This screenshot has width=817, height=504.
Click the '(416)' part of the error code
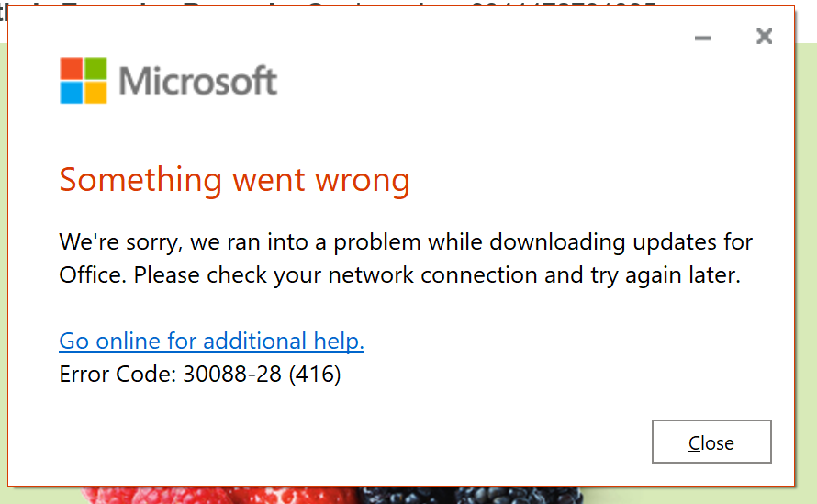pos(315,374)
